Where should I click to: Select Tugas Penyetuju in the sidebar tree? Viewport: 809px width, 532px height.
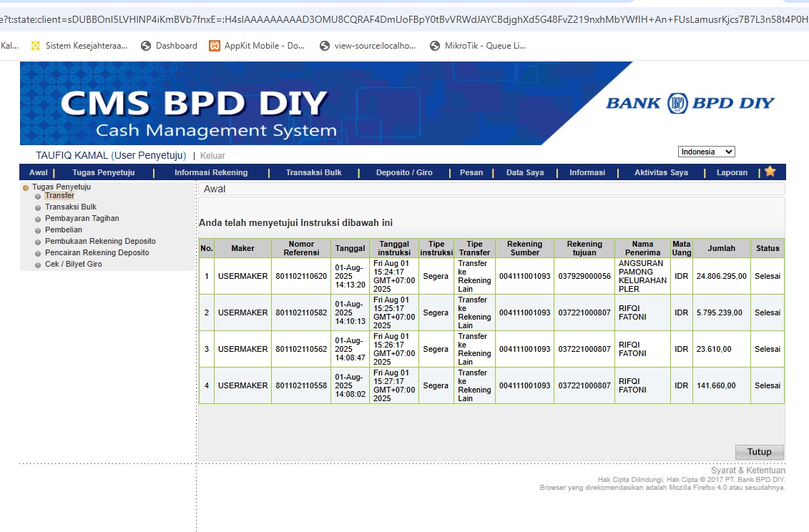click(62, 187)
